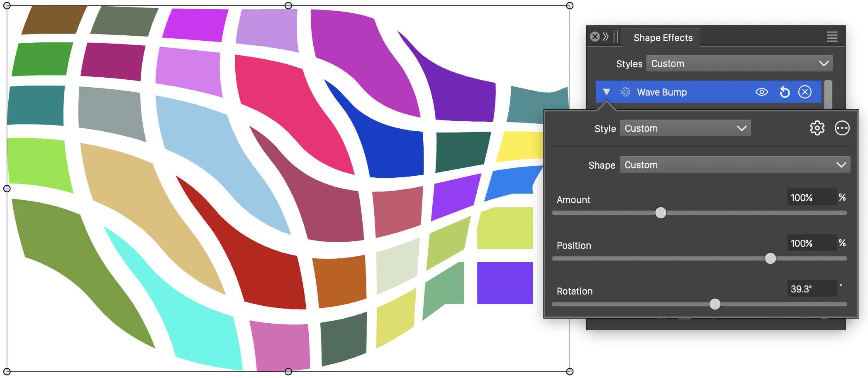Click the Rotation angle value field
Image resolution: width=868 pixels, height=378 pixels.
pos(812,289)
